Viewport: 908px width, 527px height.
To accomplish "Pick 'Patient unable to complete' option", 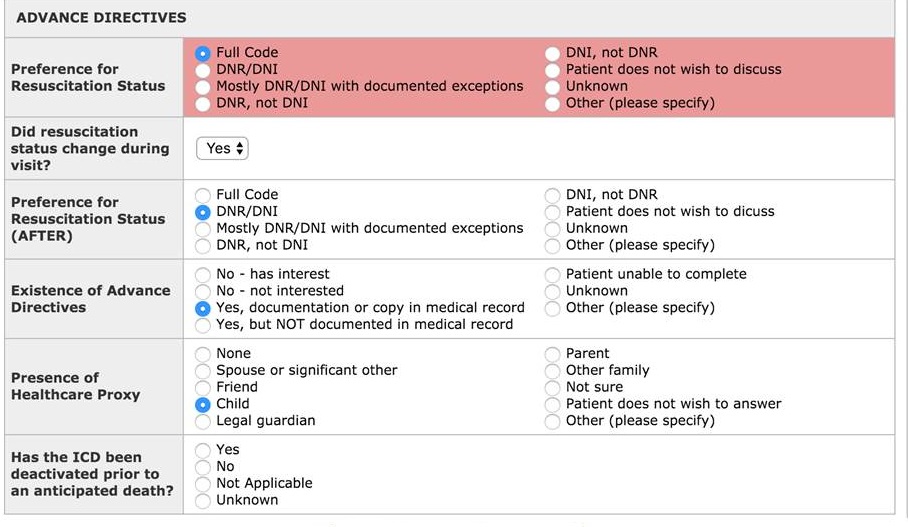I will click(x=553, y=274).
